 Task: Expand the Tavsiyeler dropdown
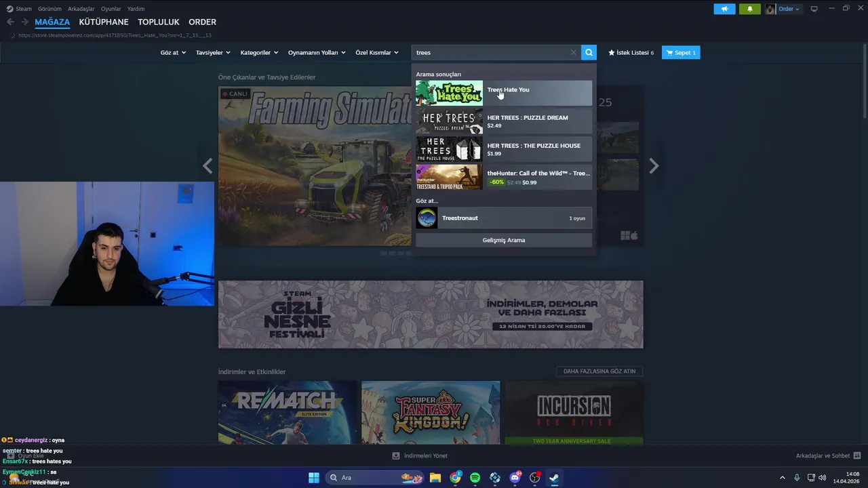pyautogui.click(x=213, y=52)
